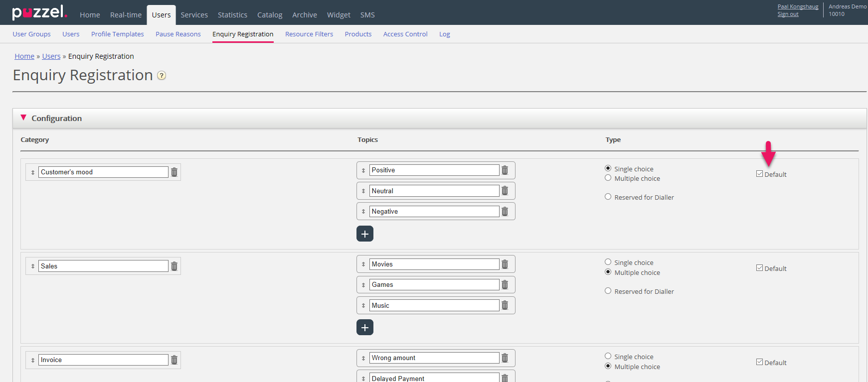This screenshot has width=868, height=382.
Task: Click plus button under Customer's mood topics
Action: pos(364,234)
